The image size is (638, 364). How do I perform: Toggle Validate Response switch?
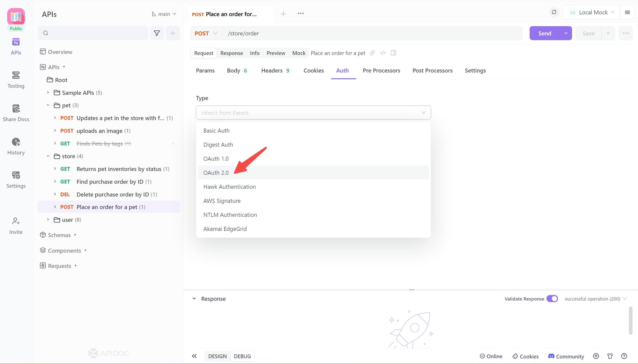[x=552, y=299]
